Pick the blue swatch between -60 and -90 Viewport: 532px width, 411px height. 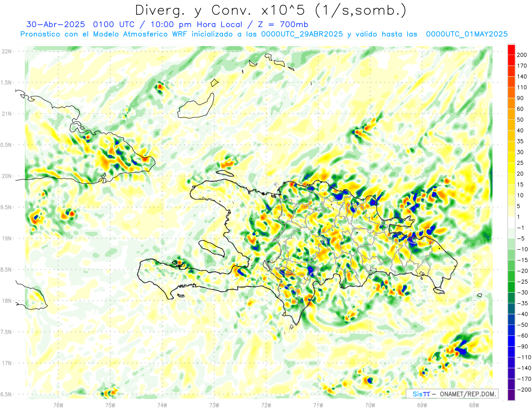click(x=511, y=341)
